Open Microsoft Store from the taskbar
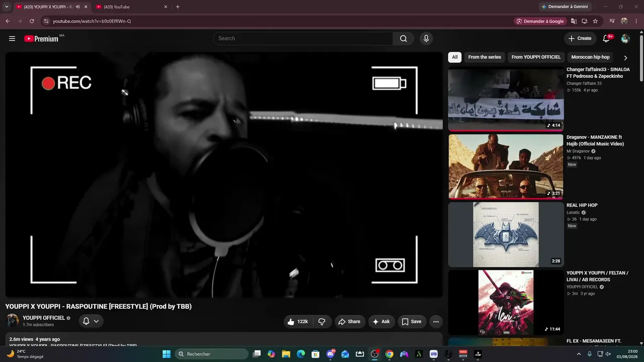This screenshot has width=644, height=362. 315,354
